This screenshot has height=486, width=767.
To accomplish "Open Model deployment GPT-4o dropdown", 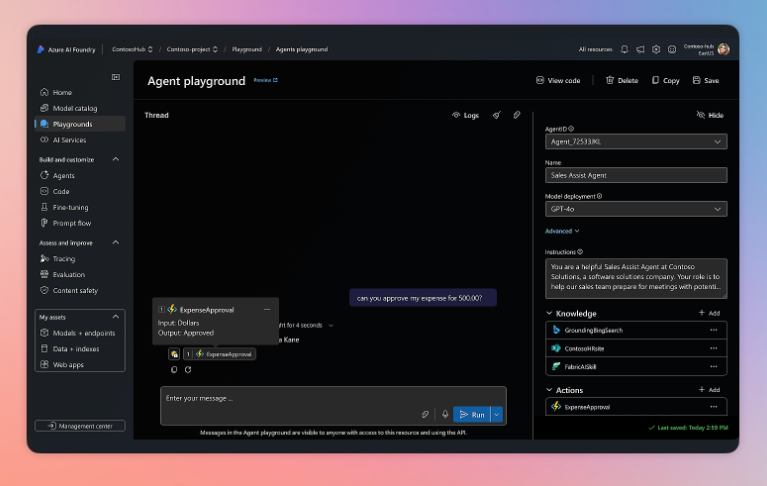I will tap(636, 209).
